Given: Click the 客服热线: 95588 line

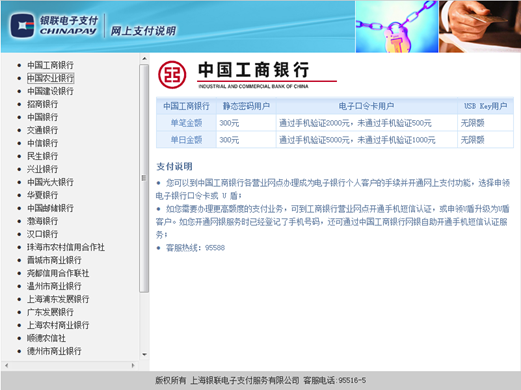Looking at the screenshot, I should pos(195,248).
